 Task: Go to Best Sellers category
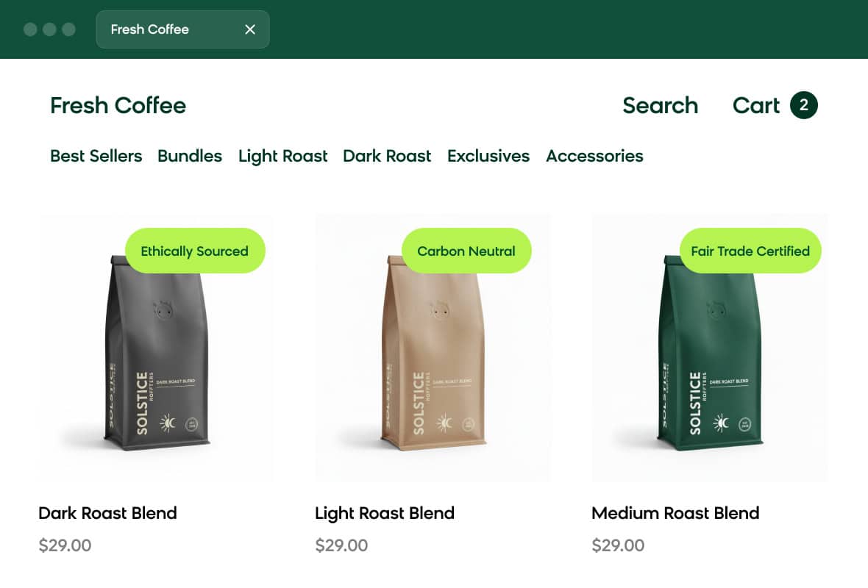[96, 156]
